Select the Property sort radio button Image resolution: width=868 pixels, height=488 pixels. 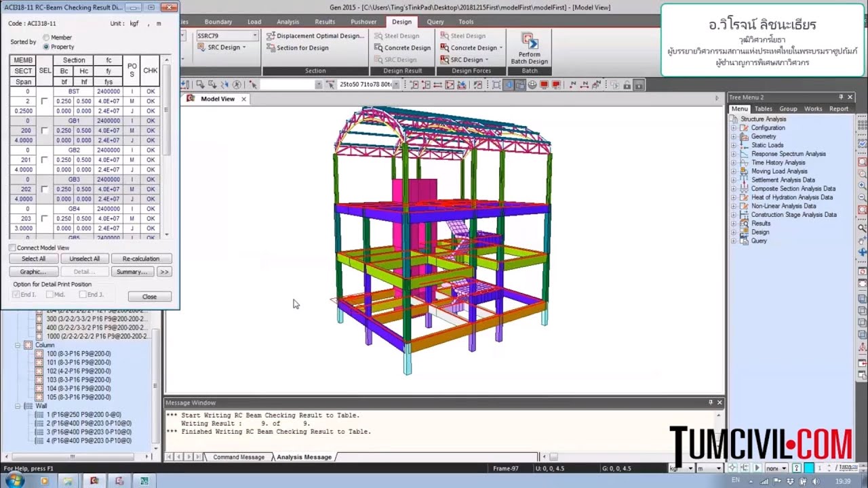pyautogui.click(x=46, y=47)
